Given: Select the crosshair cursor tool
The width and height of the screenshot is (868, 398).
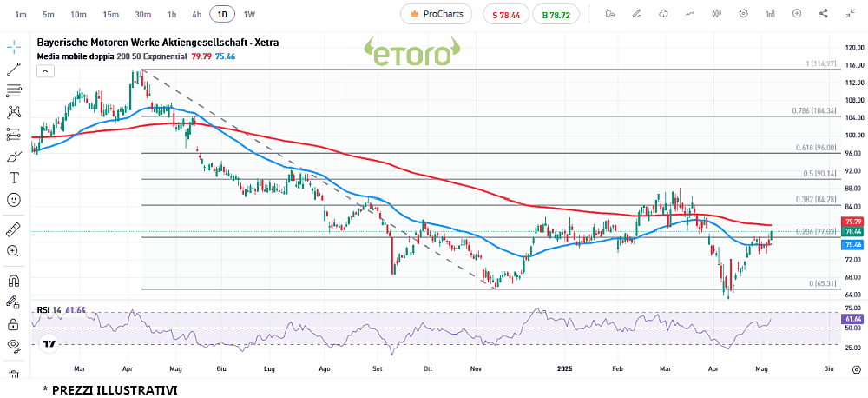Looking at the screenshot, I should [14, 47].
